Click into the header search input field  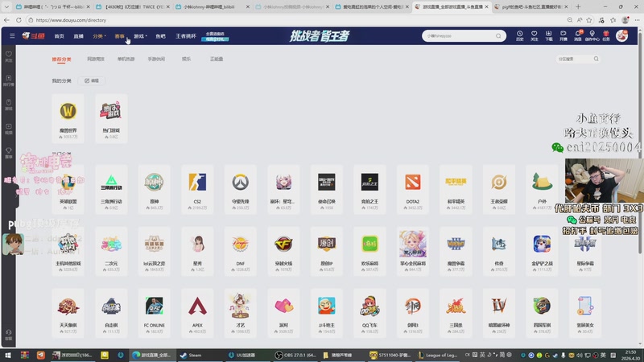[x=458, y=36]
